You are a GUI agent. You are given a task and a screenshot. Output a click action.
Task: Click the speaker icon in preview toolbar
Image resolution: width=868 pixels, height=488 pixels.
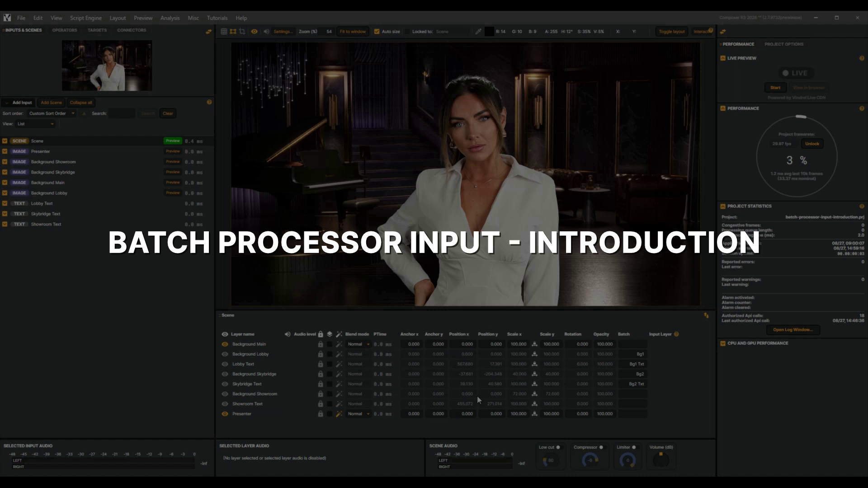[266, 32]
